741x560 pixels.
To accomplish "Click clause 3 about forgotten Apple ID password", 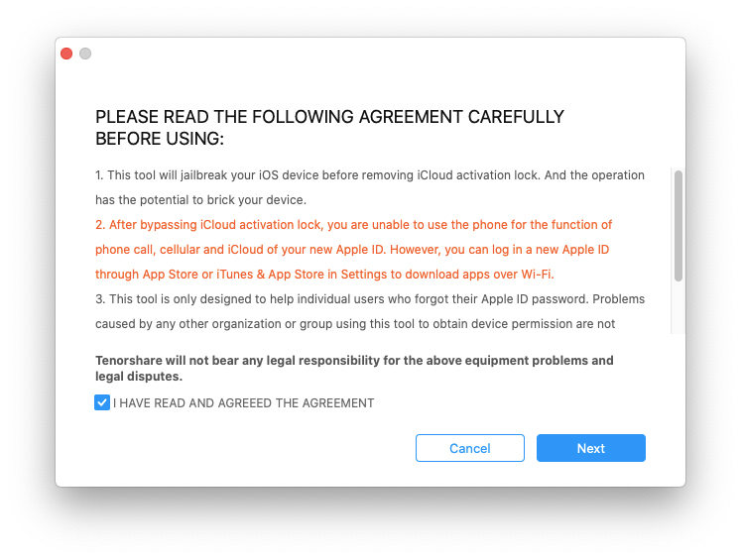I will (x=370, y=311).
